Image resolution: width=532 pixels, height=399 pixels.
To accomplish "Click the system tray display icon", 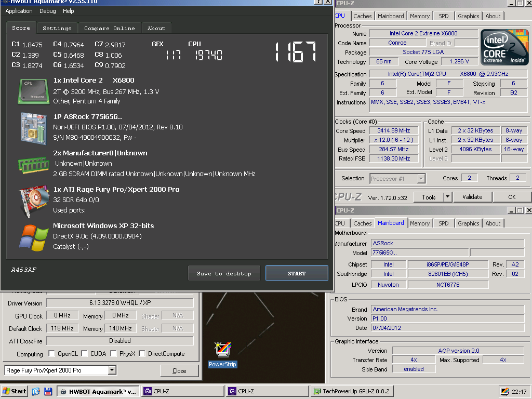I will tap(505, 392).
